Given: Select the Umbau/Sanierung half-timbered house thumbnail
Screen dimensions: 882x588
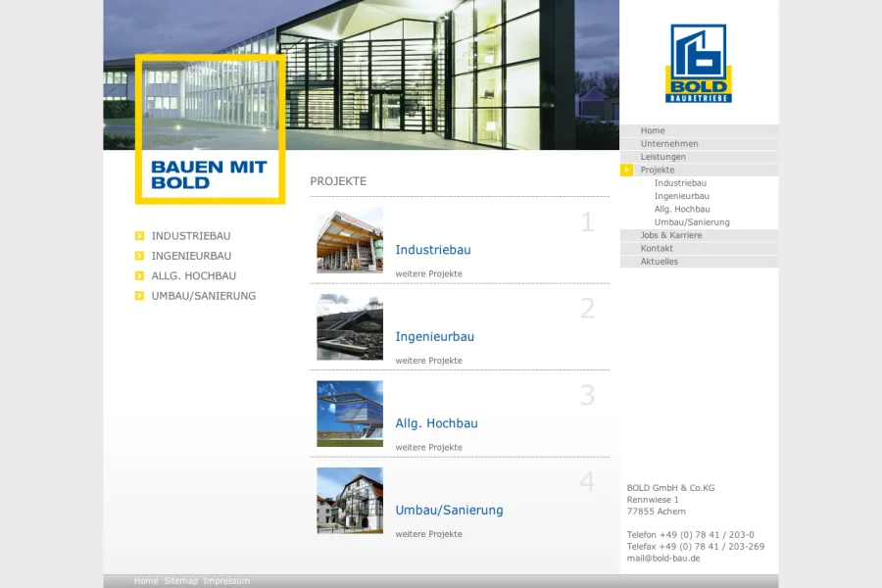Looking at the screenshot, I should pyautogui.click(x=350, y=501).
